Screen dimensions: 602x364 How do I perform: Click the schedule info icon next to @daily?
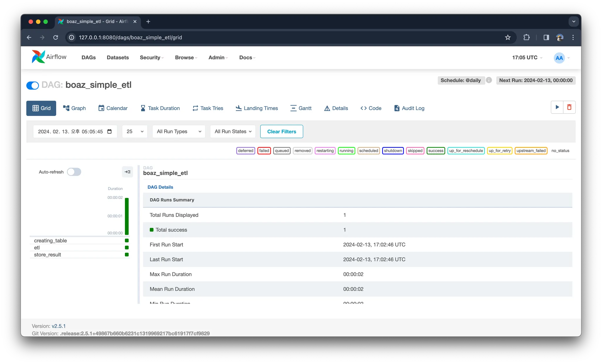489,80
